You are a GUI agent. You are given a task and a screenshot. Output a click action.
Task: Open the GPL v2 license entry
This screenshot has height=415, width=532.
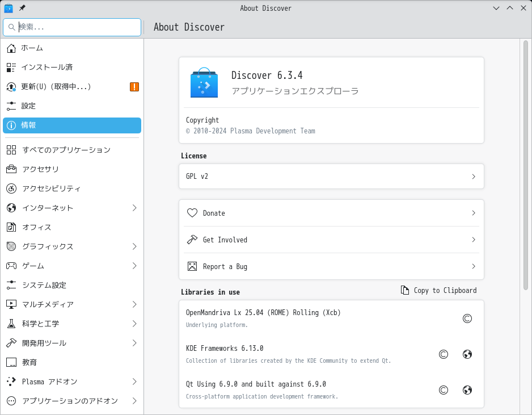click(x=331, y=176)
